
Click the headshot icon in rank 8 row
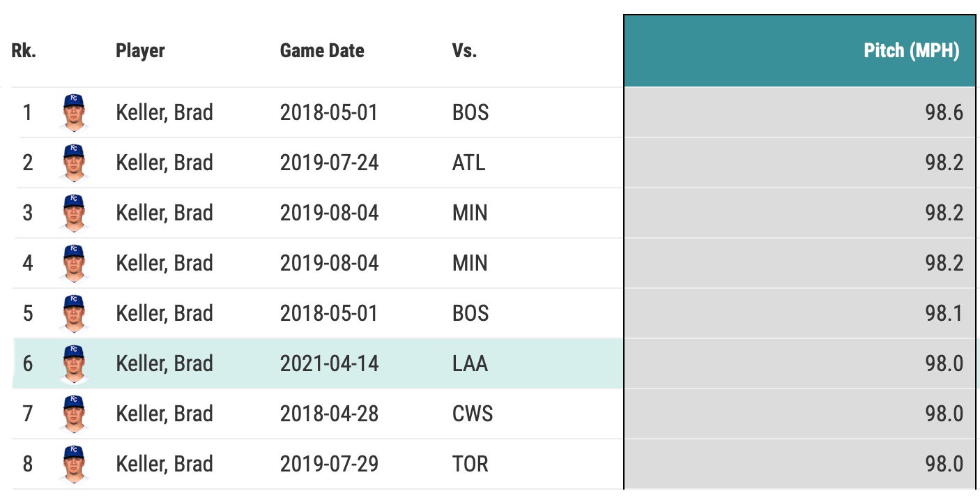74,464
